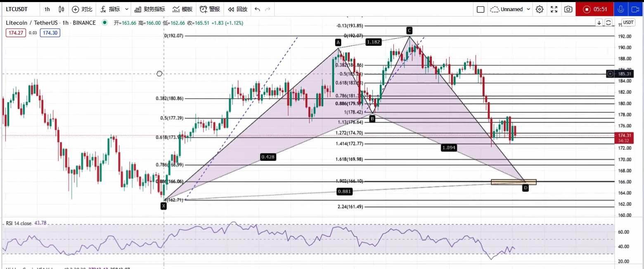Image resolution: width=644 pixels, height=269 pixels.
Task: Click the chart settings gear icon
Action: pos(540,9)
